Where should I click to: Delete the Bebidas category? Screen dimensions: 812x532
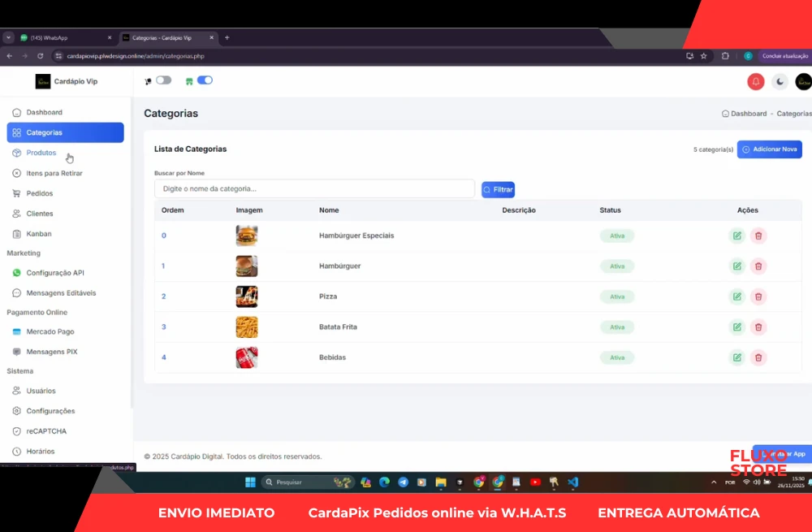[758, 357]
